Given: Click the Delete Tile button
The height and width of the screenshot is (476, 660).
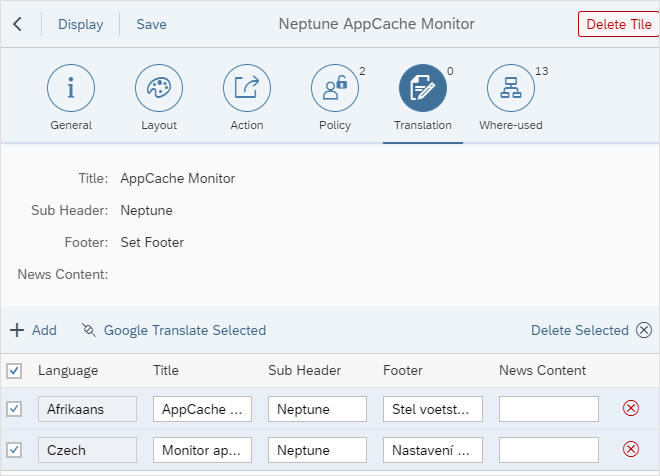Looking at the screenshot, I should click(x=619, y=24).
